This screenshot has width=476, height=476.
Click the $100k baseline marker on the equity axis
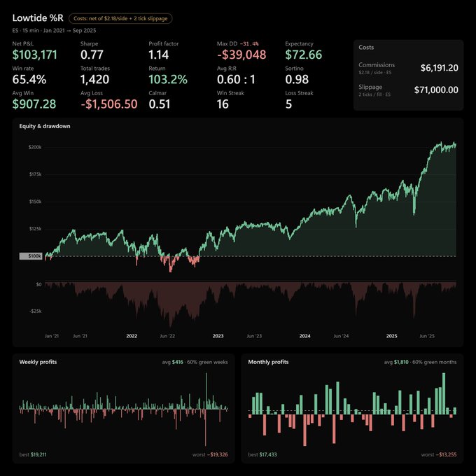[31, 256]
